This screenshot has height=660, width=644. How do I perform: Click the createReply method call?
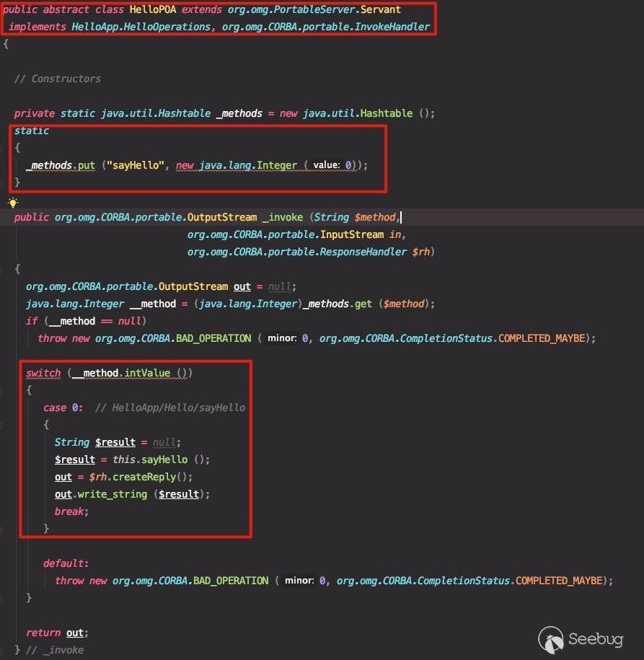144,477
